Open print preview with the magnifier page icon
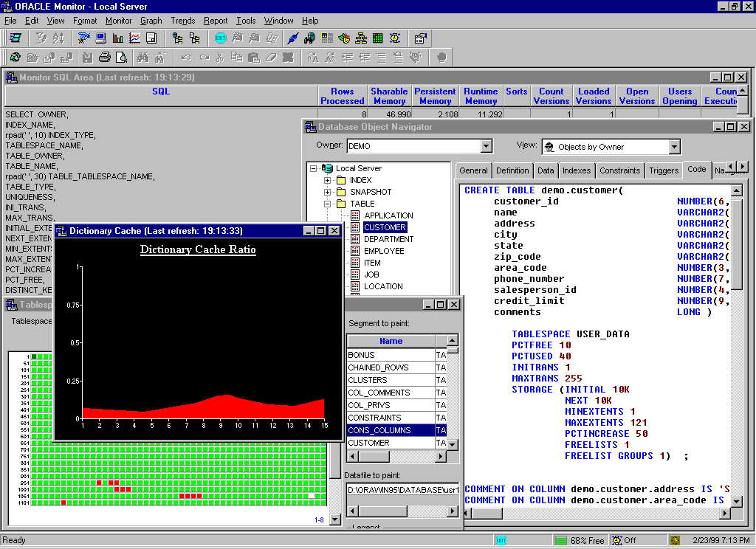This screenshot has height=549, width=756. click(x=122, y=58)
